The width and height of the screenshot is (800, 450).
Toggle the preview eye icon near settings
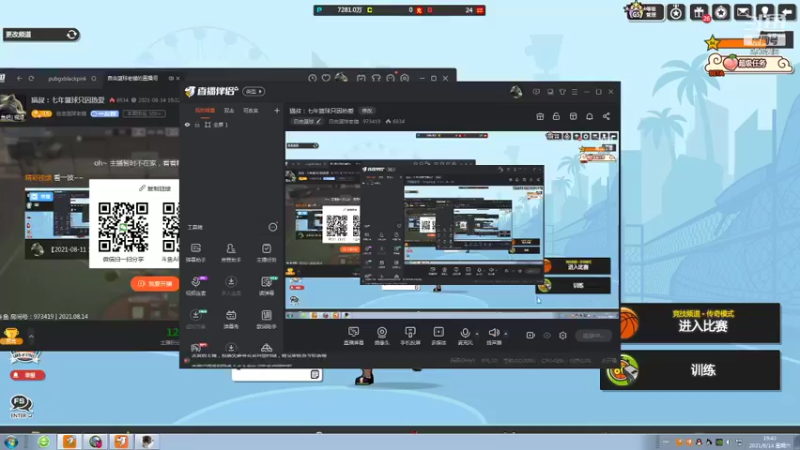547,335
